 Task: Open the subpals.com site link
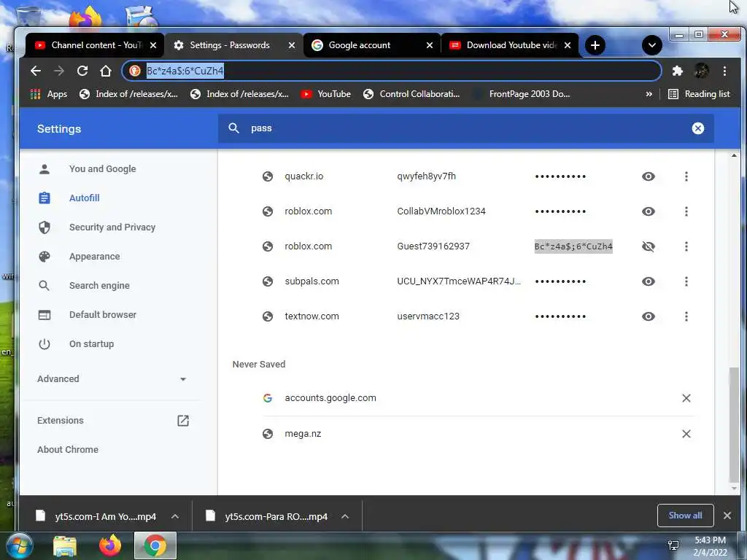(311, 281)
